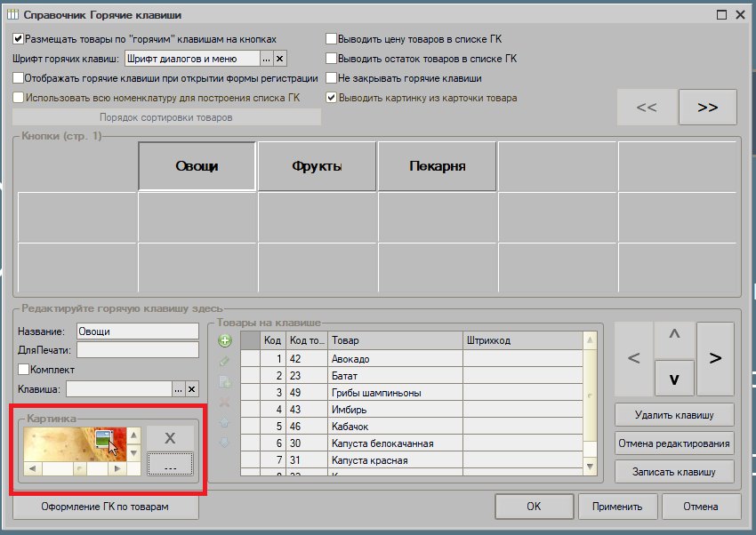The width and height of the screenshot is (756, 535).
Task: Save hotkey with 'Записать клавишу'
Action: click(674, 472)
